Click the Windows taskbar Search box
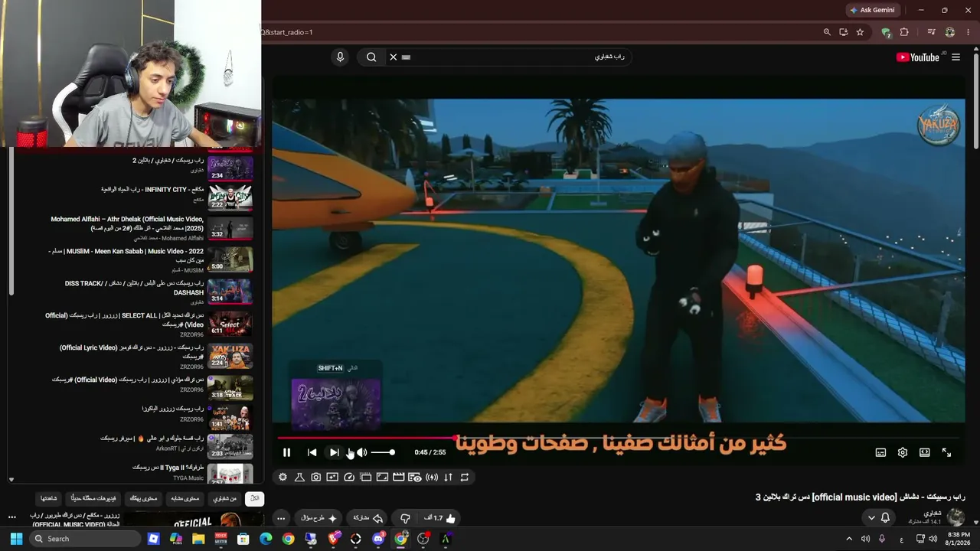The image size is (980, 551). click(86, 539)
